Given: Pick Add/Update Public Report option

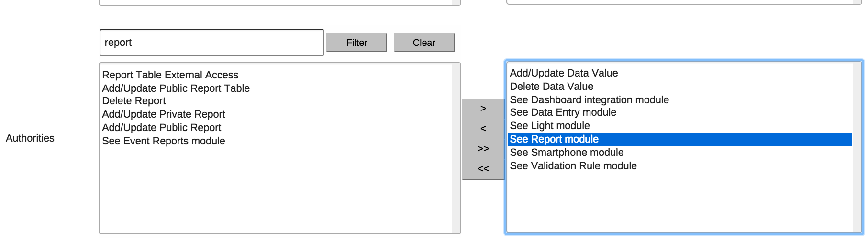Looking at the screenshot, I should point(162,128).
